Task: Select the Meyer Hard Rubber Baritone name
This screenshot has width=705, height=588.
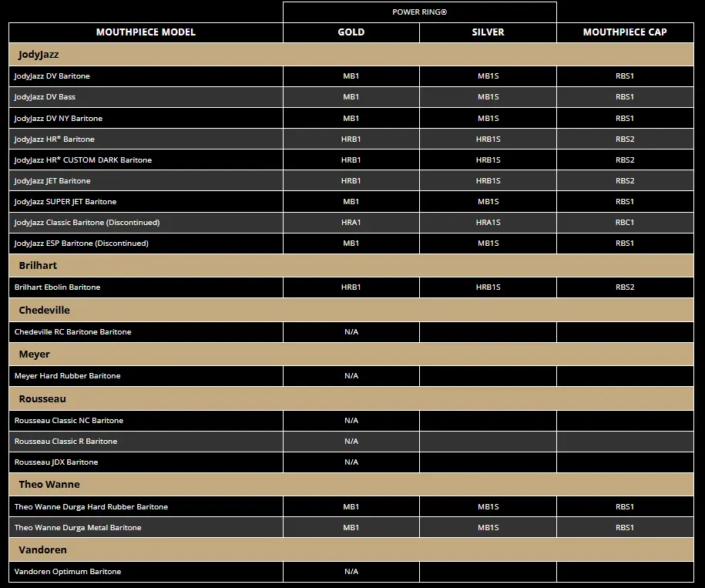Action: coord(68,376)
